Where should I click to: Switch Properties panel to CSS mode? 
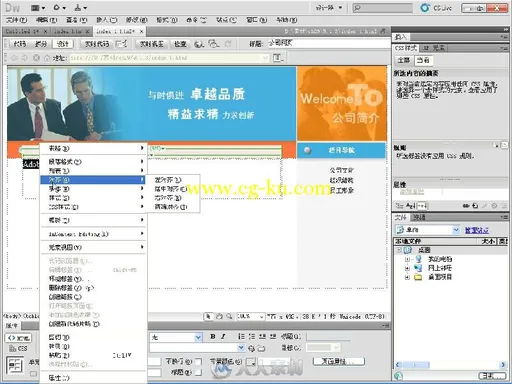coord(18,349)
